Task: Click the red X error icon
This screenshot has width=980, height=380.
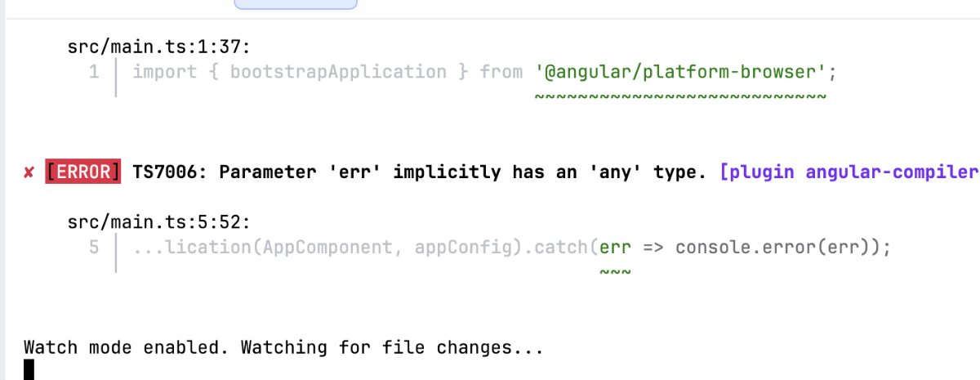Action: 29,173
